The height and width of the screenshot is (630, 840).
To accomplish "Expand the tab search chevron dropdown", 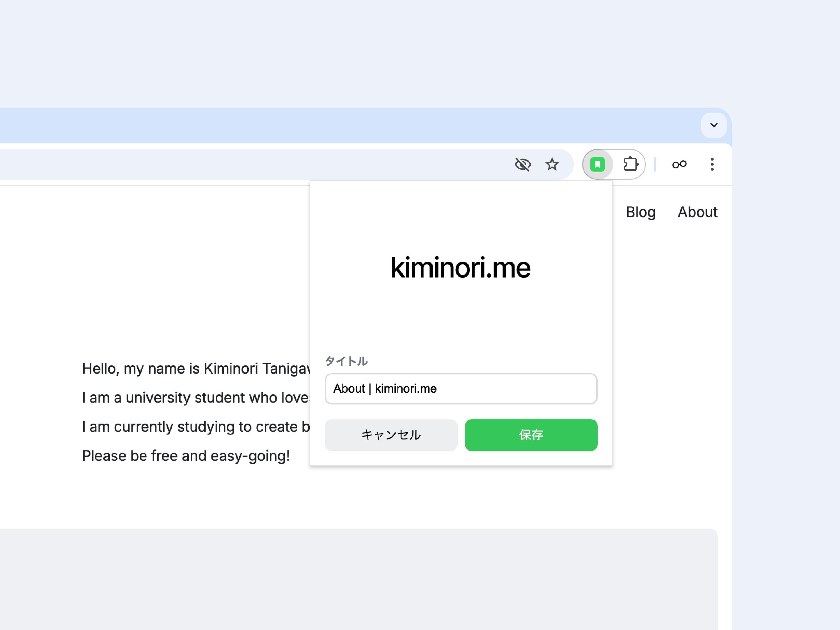I will pos(714,125).
